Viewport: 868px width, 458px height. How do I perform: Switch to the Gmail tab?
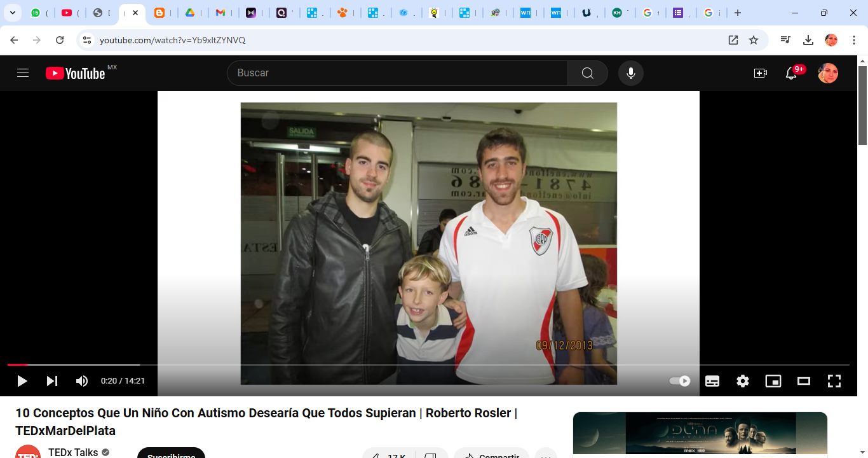click(x=220, y=13)
